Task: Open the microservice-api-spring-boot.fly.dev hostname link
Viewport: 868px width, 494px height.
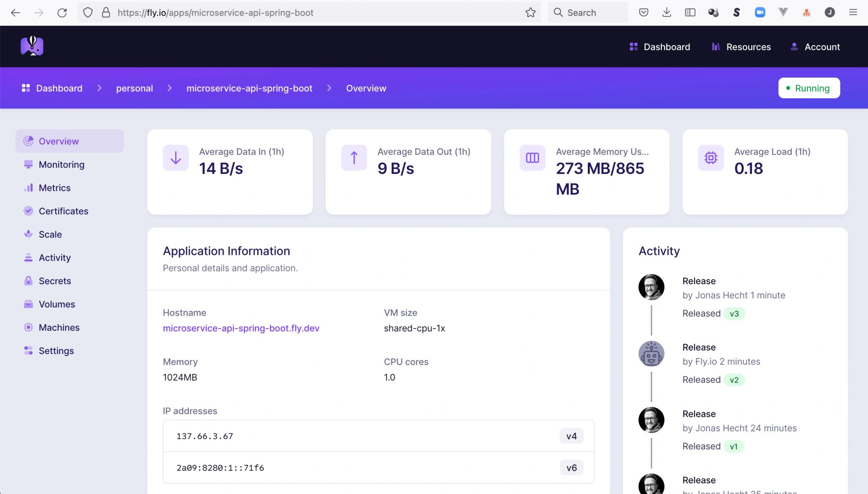Action: 241,328
